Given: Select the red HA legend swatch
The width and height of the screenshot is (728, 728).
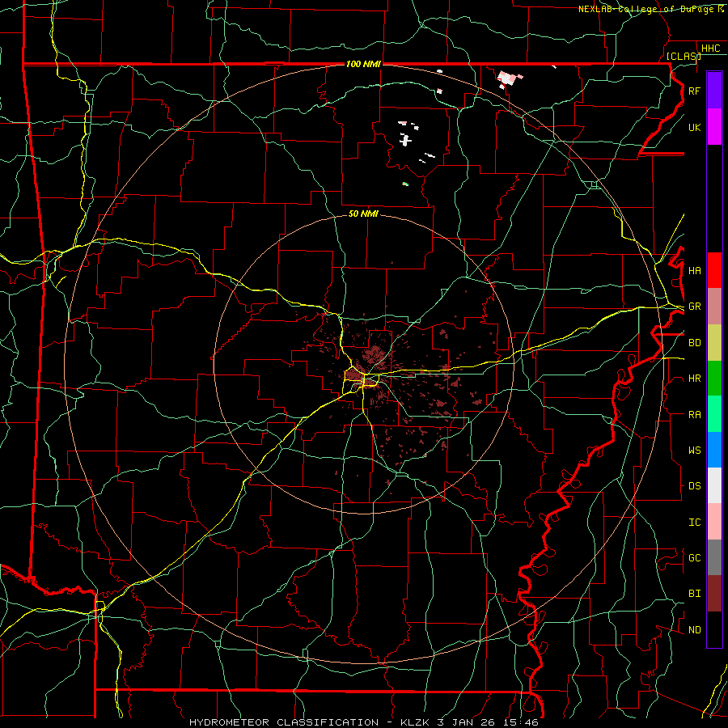Looking at the screenshot, I should pyautogui.click(x=714, y=270).
